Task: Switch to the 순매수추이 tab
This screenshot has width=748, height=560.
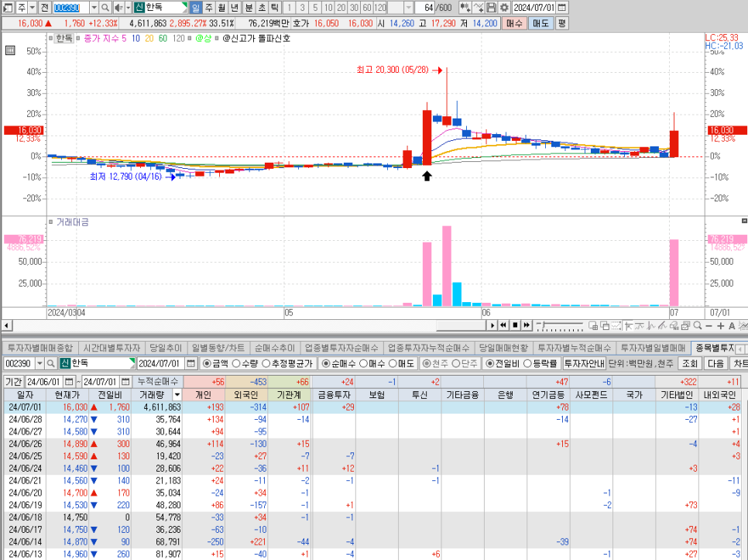Action: tap(275, 348)
